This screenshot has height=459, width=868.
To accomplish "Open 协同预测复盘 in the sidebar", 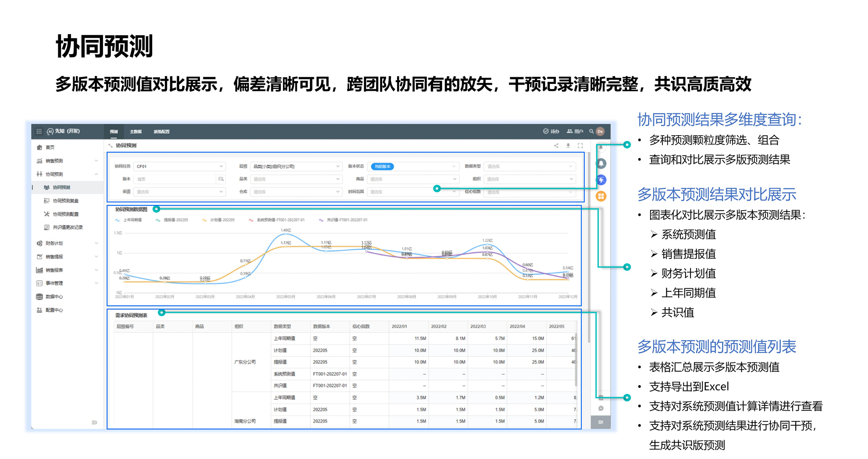I will 65,201.
